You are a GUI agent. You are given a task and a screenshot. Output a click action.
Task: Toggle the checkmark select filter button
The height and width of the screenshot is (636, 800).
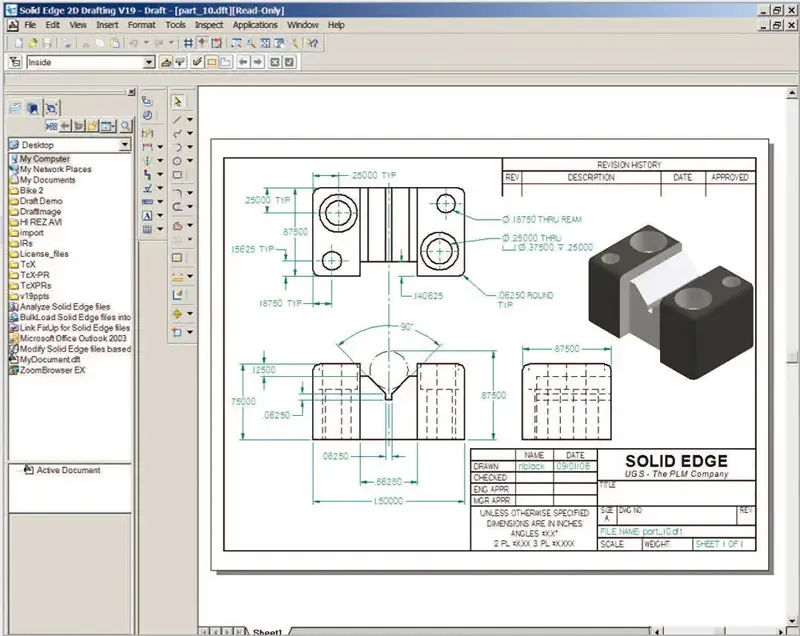197,62
